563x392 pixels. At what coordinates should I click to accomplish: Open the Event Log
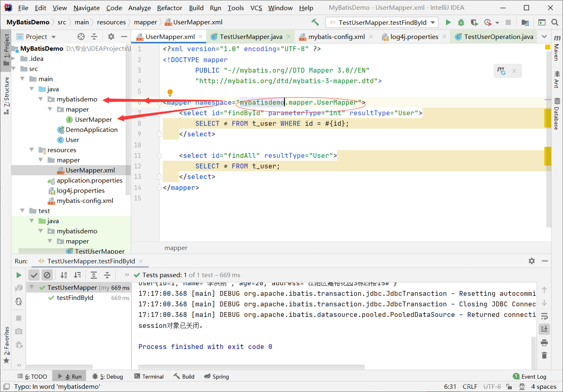point(530,377)
